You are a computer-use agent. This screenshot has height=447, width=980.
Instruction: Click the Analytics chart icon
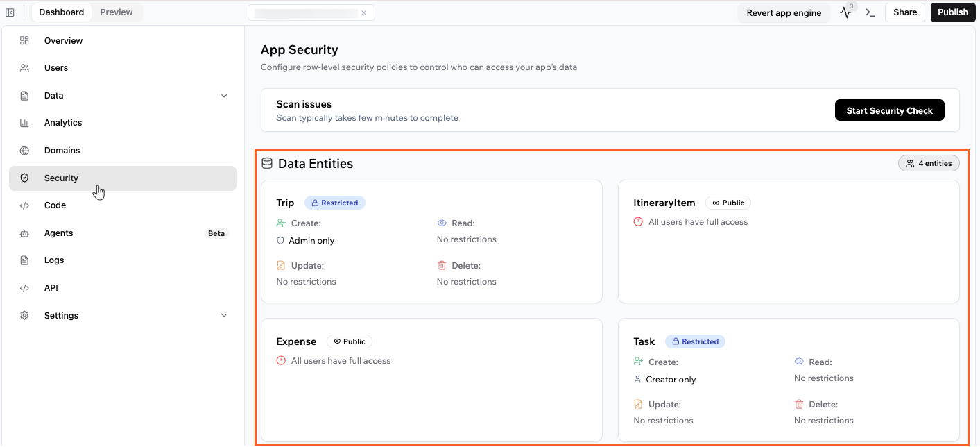click(24, 123)
